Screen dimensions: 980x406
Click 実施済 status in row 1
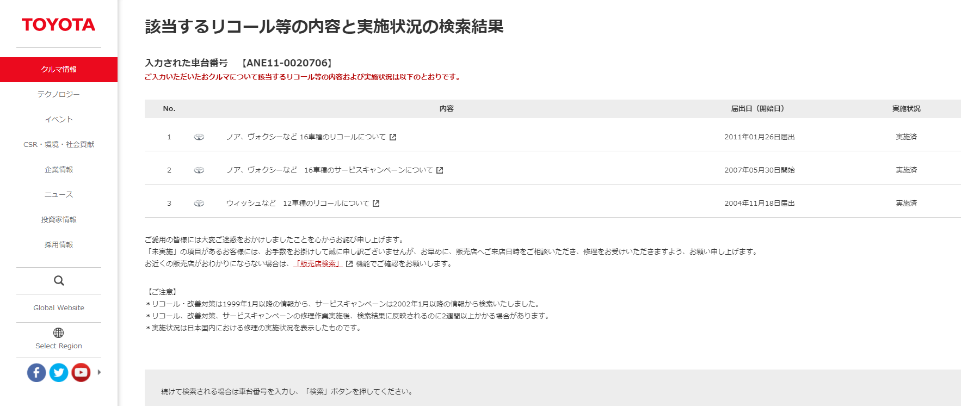907,137
